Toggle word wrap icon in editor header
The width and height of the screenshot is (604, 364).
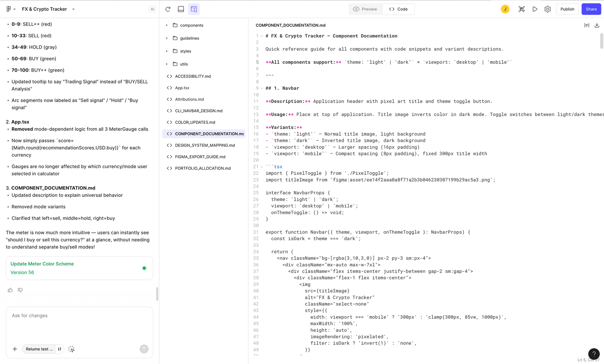click(x=587, y=25)
